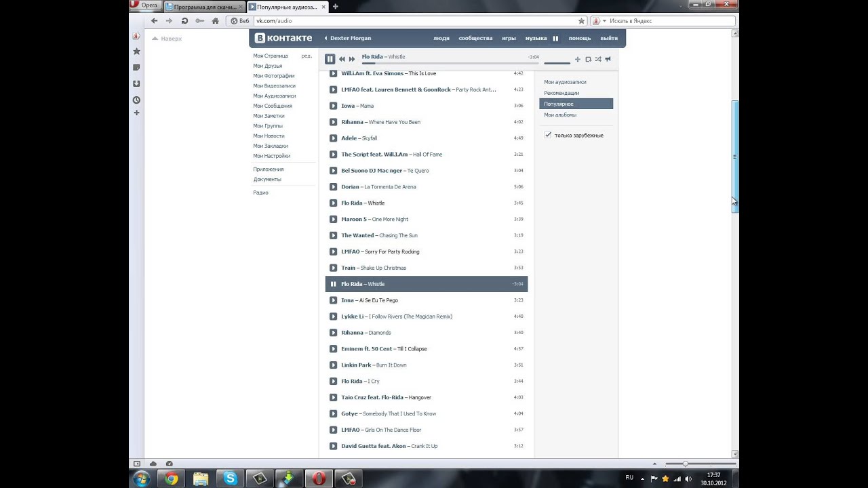Screen dimensions: 868x488
Task: Open 'Рекомендации' audio section
Action: pyautogui.click(x=561, y=93)
